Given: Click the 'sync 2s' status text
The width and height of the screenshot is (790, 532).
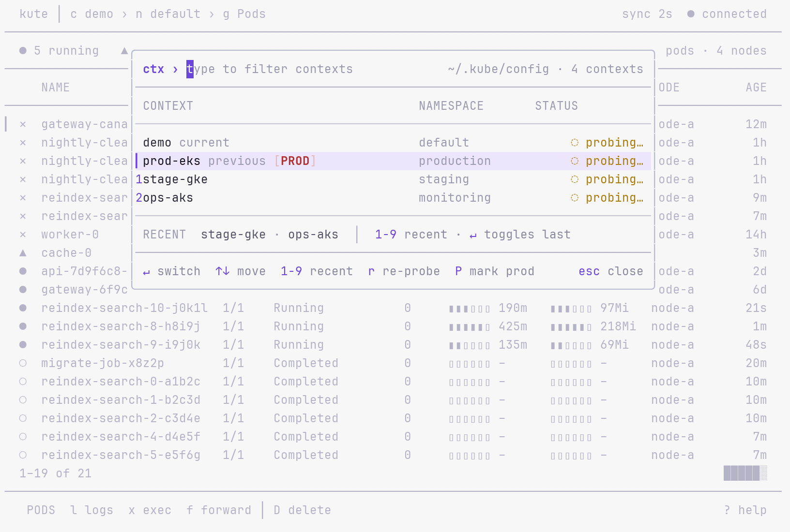Looking at the screenshot, I should click(x=647, y=14).
